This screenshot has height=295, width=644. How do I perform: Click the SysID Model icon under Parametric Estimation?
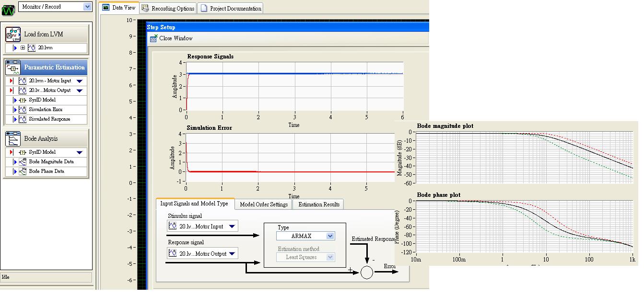[x=22, y=100]
